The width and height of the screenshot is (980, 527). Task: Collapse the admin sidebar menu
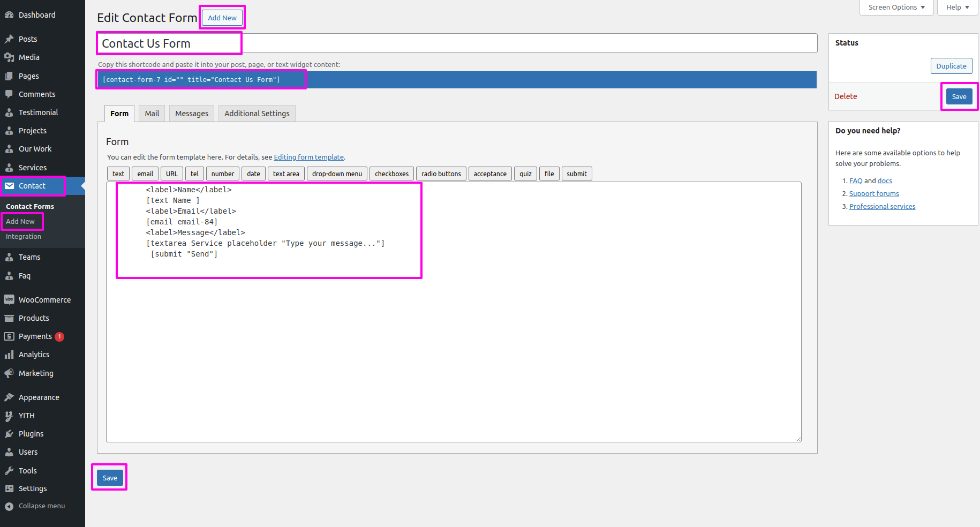pyautogui.click(x=35, y=506)
